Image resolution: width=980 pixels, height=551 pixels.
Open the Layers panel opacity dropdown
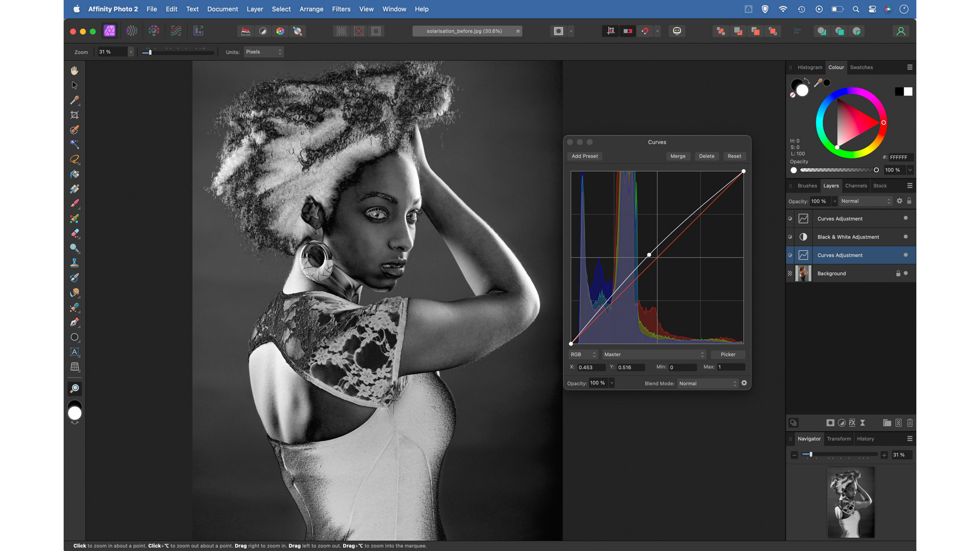pyautogui.click(x=834, y=201)
